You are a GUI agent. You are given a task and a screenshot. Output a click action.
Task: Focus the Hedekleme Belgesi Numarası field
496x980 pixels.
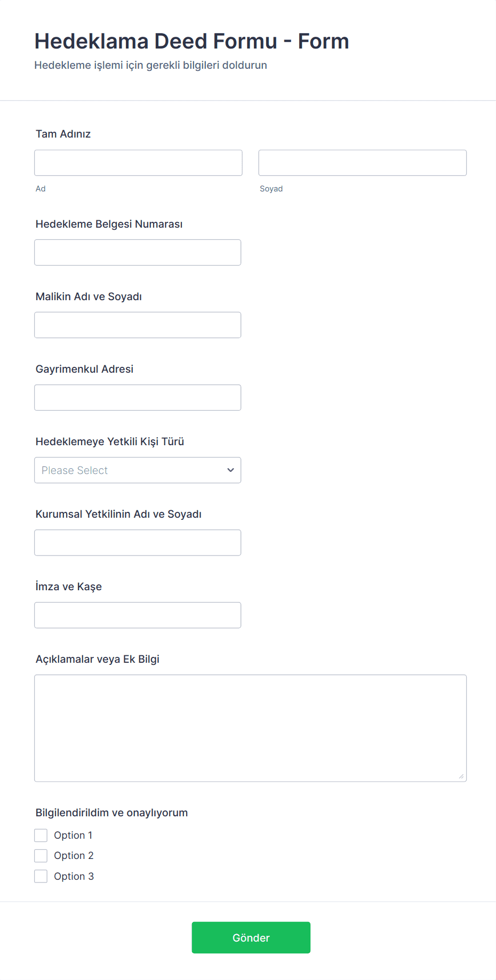coord(138,252)
